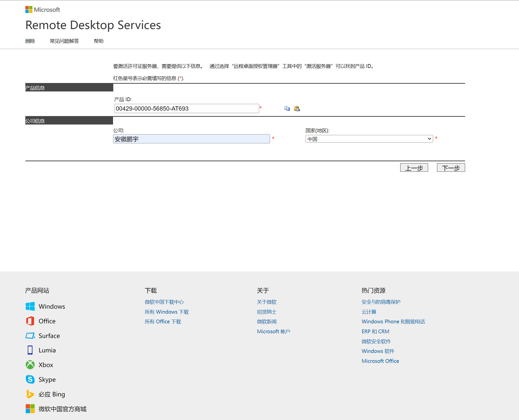Click the 热门资源 footer heading
The height and width of the screenshot is (420, 519).
click(373, 290)
